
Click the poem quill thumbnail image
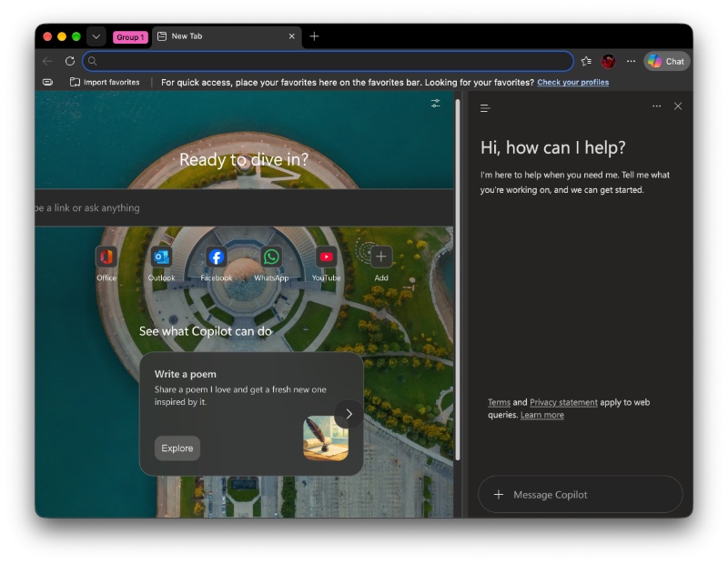[326, 438]
